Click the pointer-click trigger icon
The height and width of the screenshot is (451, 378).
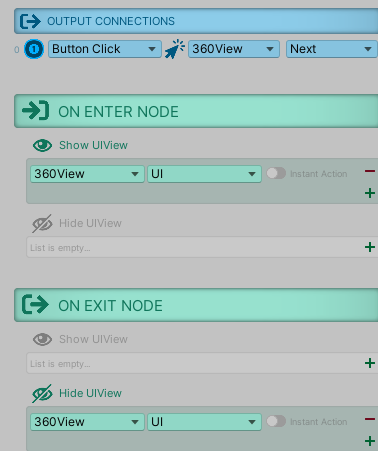click(x=175, y=49)
